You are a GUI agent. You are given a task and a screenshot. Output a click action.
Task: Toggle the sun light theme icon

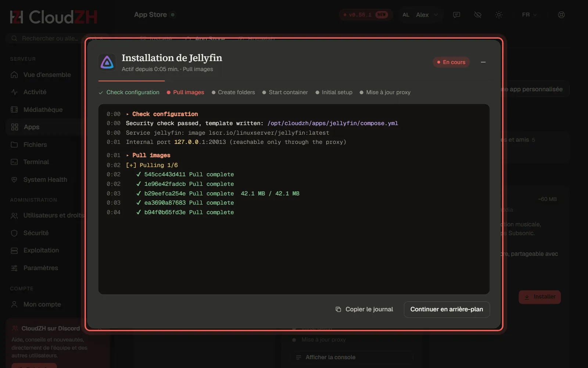click(x=499, y=15)
